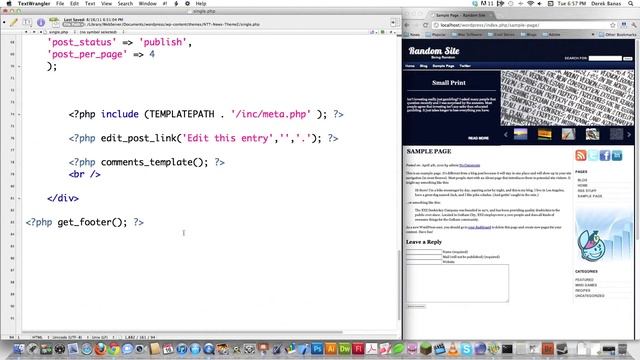Click the SEARCH FOR input field

tap(605, 58)
